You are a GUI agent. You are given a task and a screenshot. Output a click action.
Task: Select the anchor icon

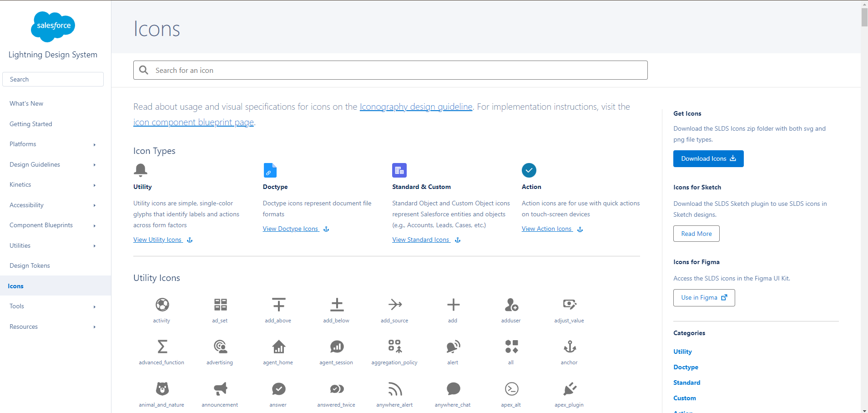[x=570, y=347]
